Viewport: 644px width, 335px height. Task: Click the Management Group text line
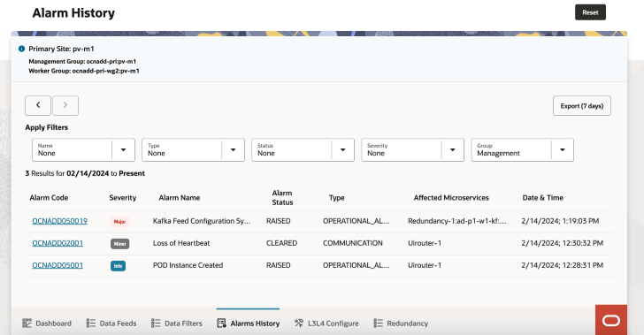[82, 61]
